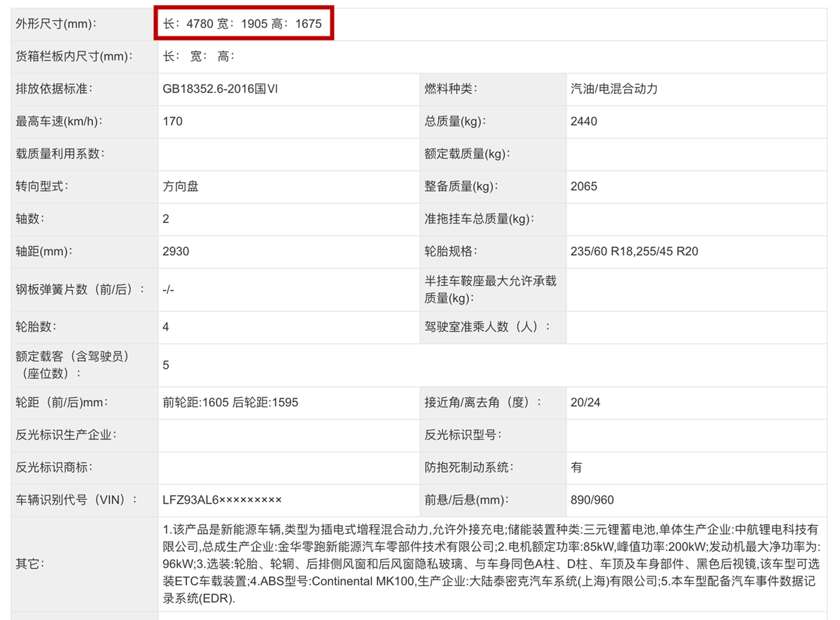840x620 pixels.
Task: Click the axle count value 2
Action: (166, 219)
